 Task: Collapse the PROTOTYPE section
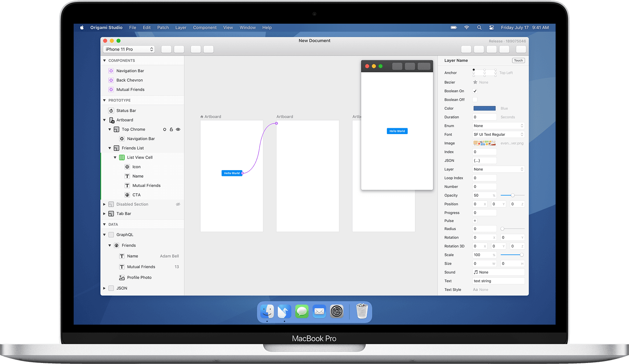pyautogui.click(x=105, y=100)
